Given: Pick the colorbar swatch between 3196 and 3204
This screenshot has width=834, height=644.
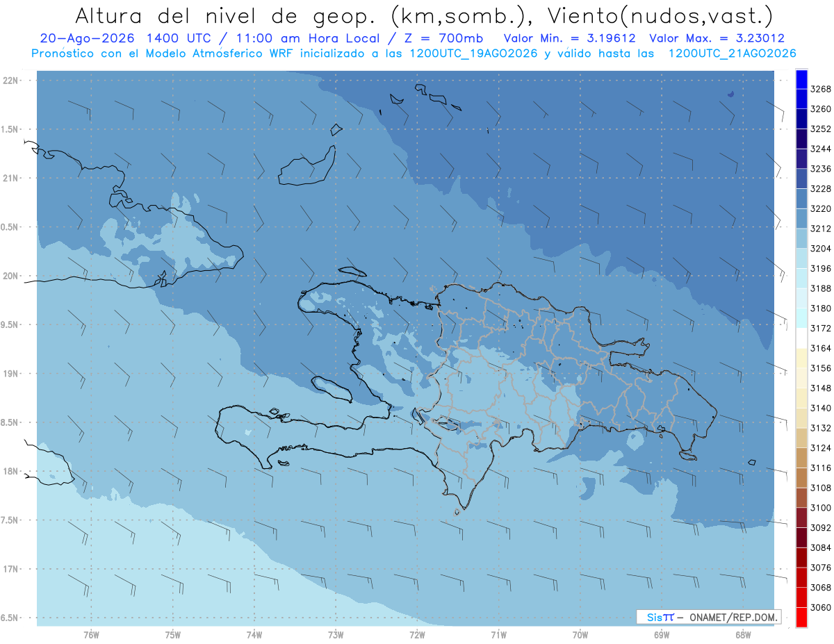Looking at the screenshot, I should point(801,258).
